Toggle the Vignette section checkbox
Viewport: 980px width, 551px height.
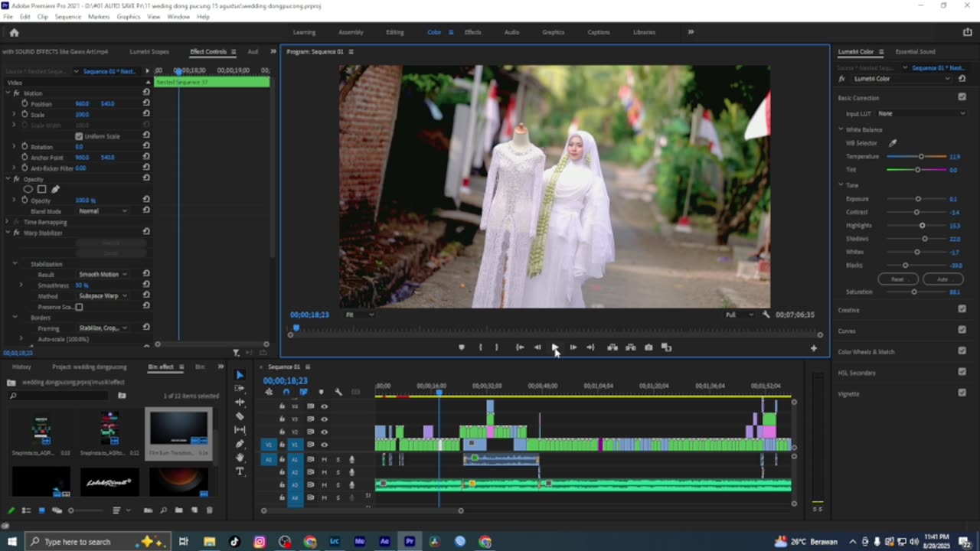tap(962, 393)
